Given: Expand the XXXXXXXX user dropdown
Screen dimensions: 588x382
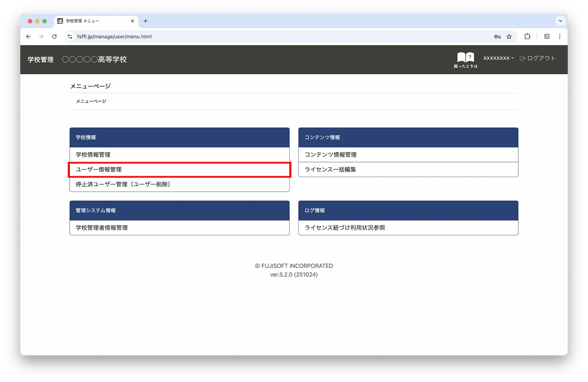Looking at the screenshot, I should (498, 58).
